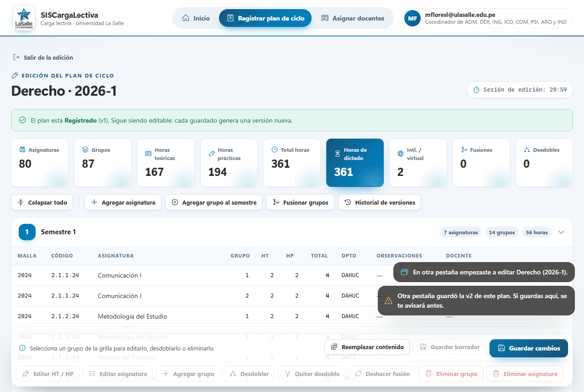Select the Comunicación I group 1 row

(292, 275)
